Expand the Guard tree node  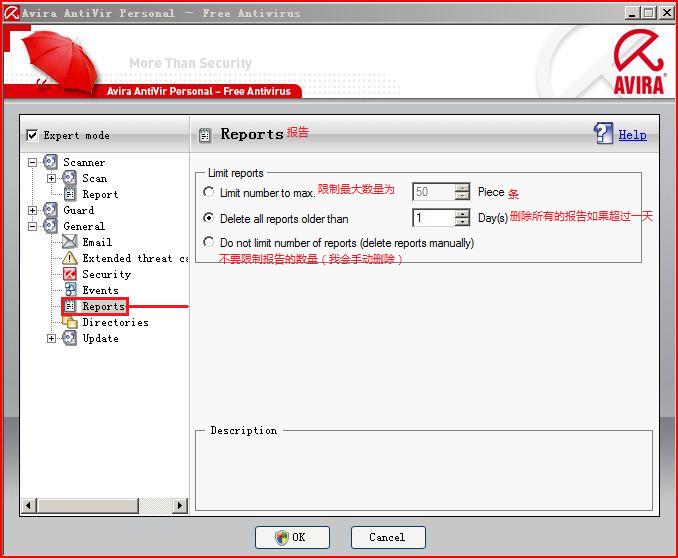tap(32, 211)
